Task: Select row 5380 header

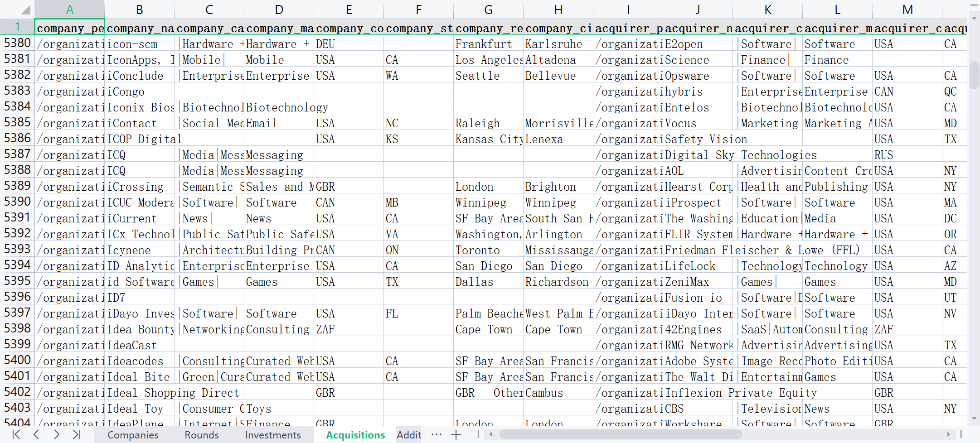Action: click(x=17, y=43)
